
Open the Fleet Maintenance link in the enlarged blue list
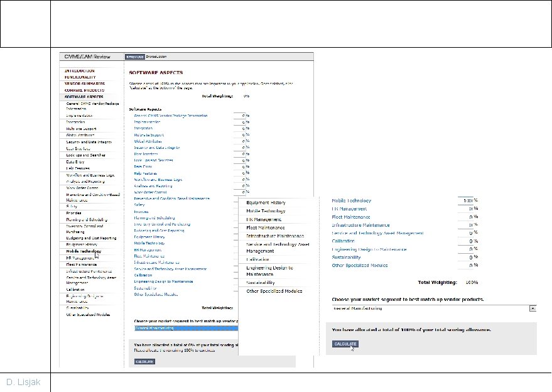[x=351, y=217]
